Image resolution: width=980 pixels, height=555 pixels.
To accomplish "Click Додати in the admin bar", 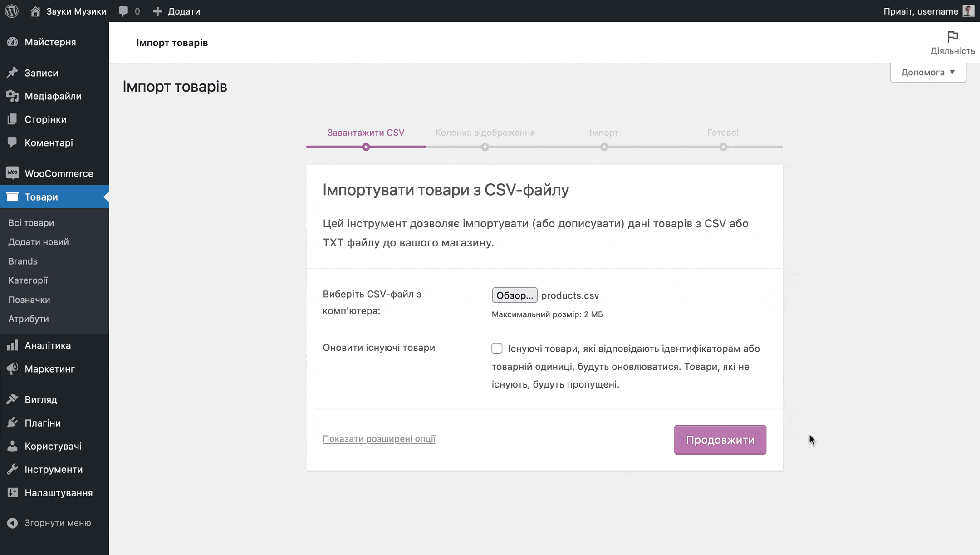I will click(184, 11).
